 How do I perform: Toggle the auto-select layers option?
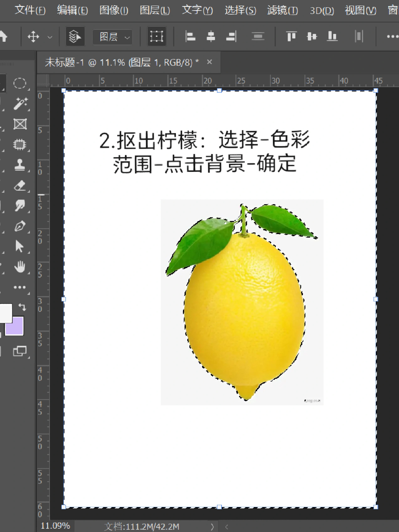click(x=75, y=37)
